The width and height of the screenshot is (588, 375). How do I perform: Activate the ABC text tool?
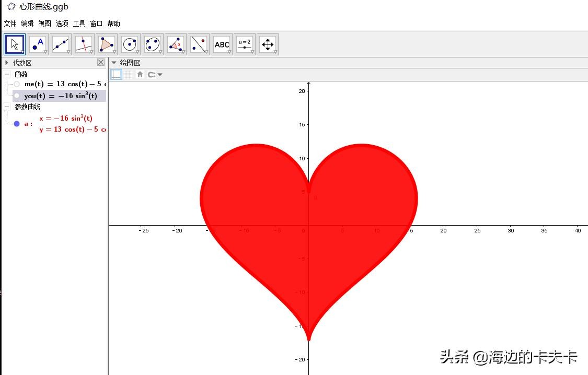point(222,44)
